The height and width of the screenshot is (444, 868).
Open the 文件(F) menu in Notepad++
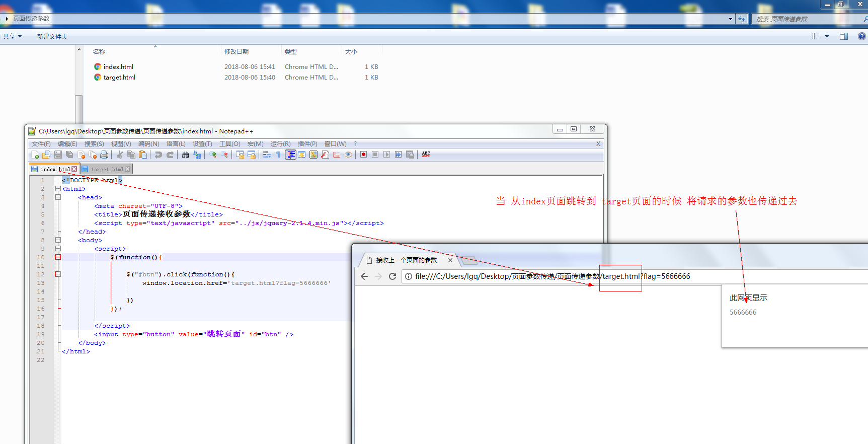tap(41, 144)
